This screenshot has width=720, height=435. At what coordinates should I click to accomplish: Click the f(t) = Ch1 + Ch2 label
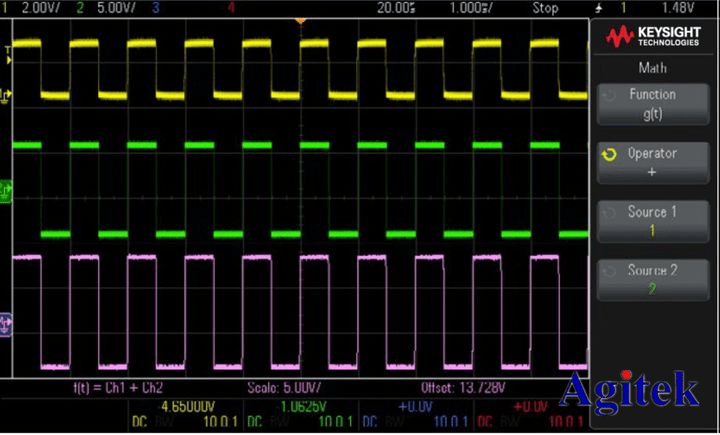pos(118,388)
